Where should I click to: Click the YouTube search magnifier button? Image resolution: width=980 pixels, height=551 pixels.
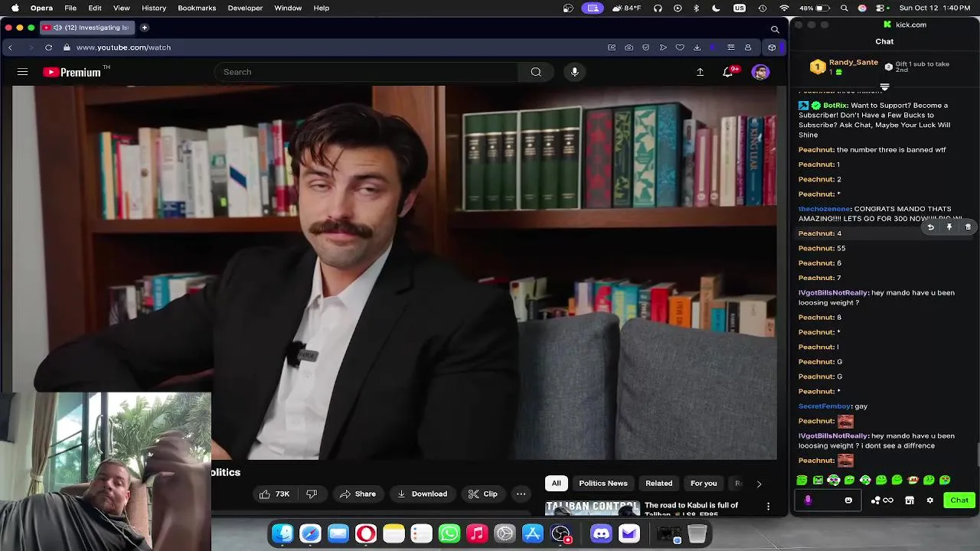[x=536, y=72]
